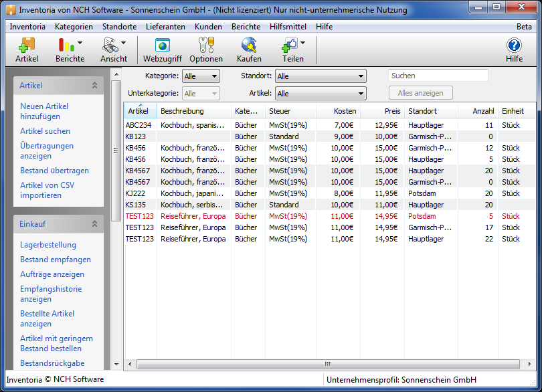The image size is (542, 392).
Task: Expand the Teilen toolbar dropdown arrow
Action: click(x=303, y=43)
